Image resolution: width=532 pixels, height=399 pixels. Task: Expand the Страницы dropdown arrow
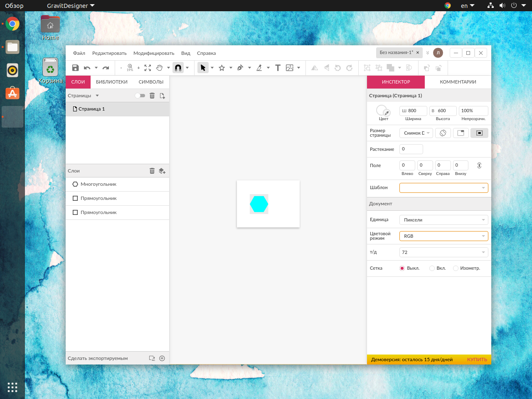[97, 96]
